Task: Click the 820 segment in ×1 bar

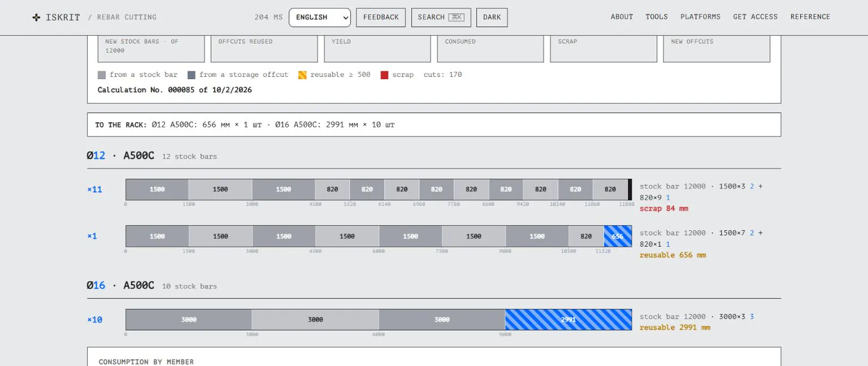Action: (586, 236)
